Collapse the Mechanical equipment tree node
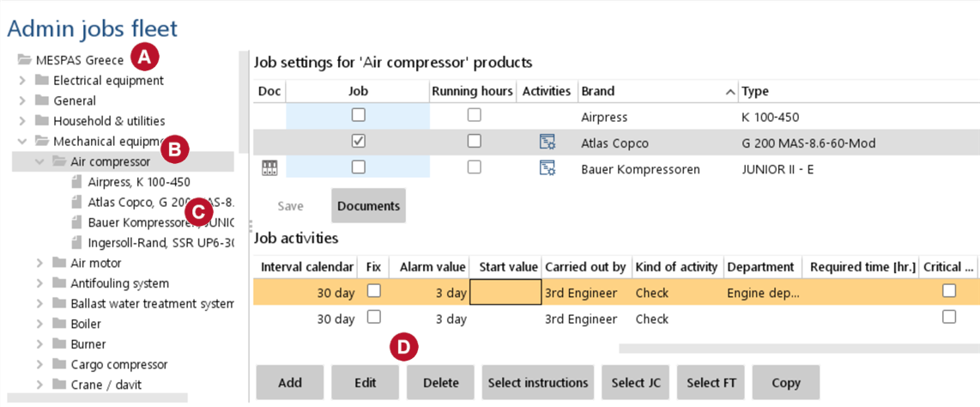This screenshot has height=407, width=980. [x=22, y=141]
